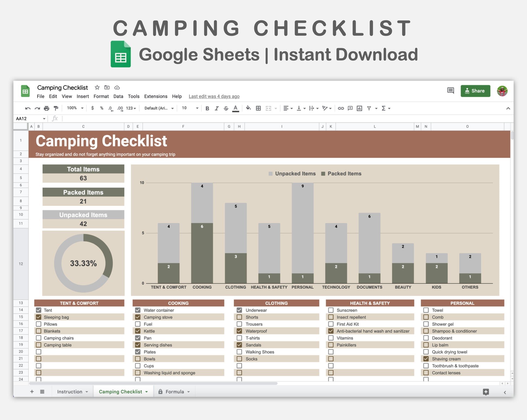Switch to the Instruction sheet tab

click(x=70, y=392)
